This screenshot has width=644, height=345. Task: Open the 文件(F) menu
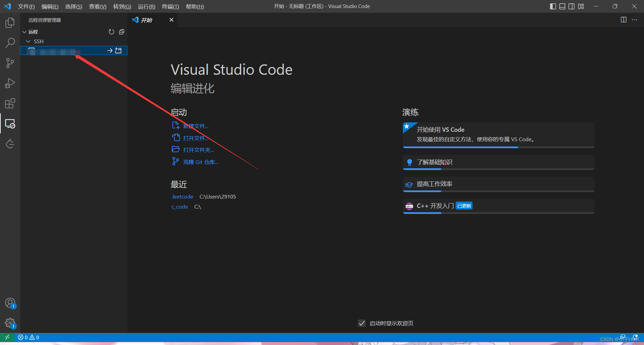pyautogui.click(x=26, y=6)
